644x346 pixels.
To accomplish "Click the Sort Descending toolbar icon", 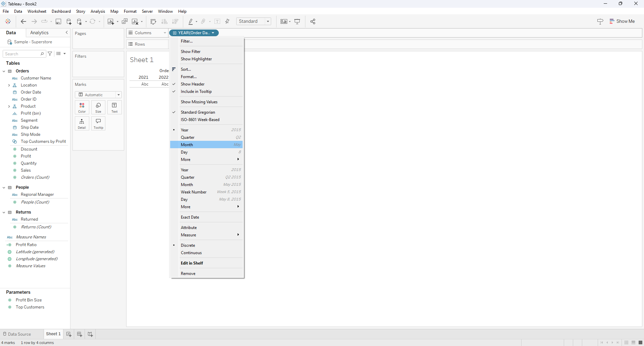I will (x=175, y=21).
